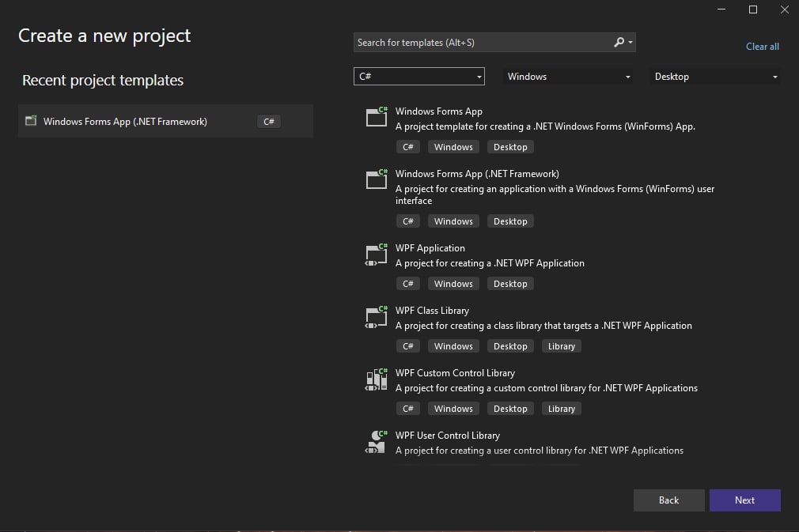This screenshot has width=799, height=532.
Task: Minimize the Create a new project window
Action: point(721,9)
